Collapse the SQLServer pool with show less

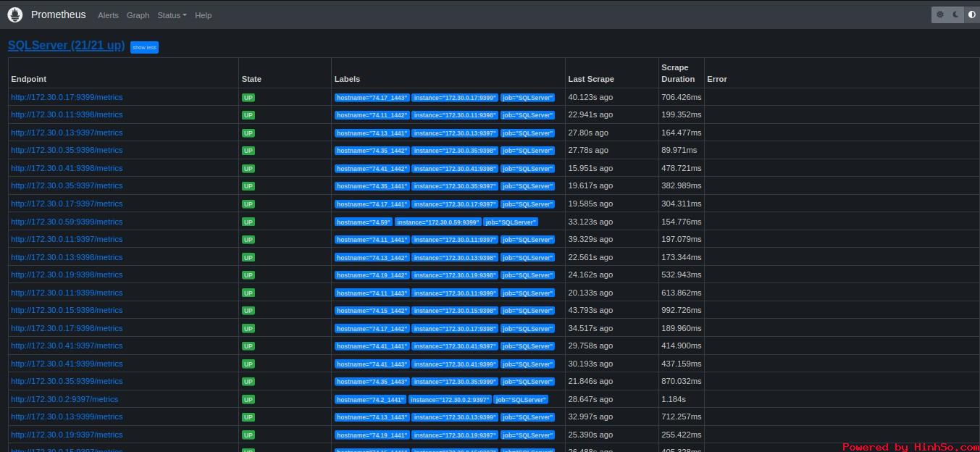point(144,47)
